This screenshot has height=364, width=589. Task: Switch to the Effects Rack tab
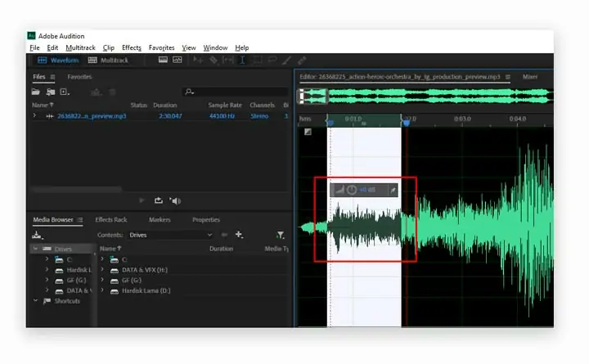click(111, 220)
